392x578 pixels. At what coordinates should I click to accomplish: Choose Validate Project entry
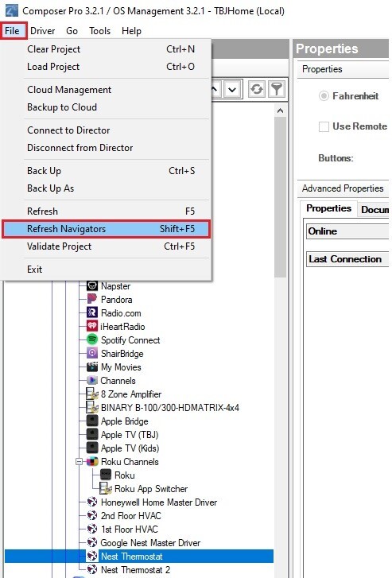point(107,246)
